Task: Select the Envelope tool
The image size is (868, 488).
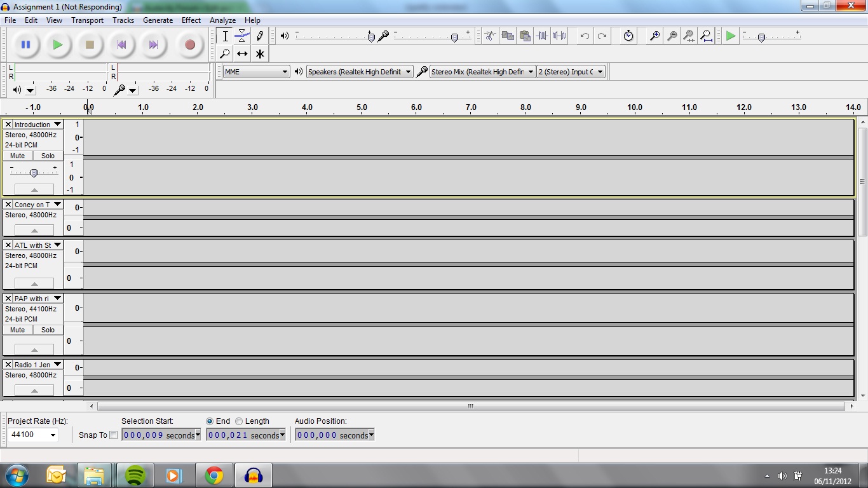Action: [242, 36]
